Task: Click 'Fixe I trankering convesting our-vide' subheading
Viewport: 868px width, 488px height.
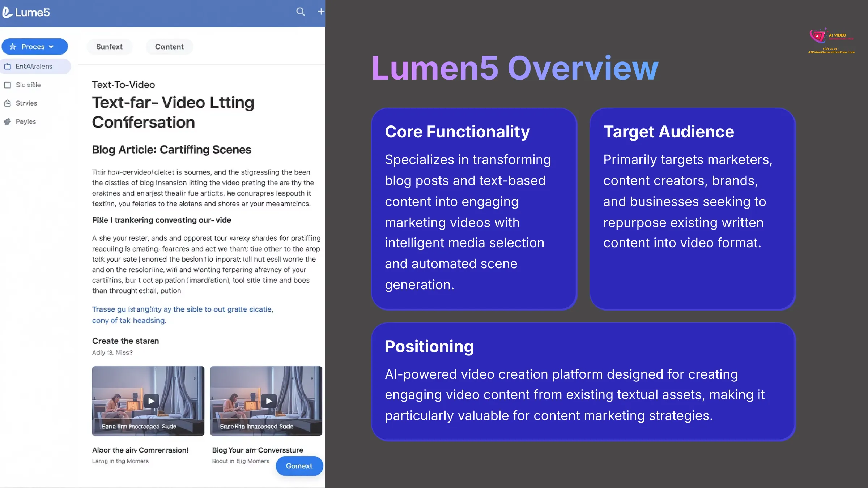Action: [162, 220]
